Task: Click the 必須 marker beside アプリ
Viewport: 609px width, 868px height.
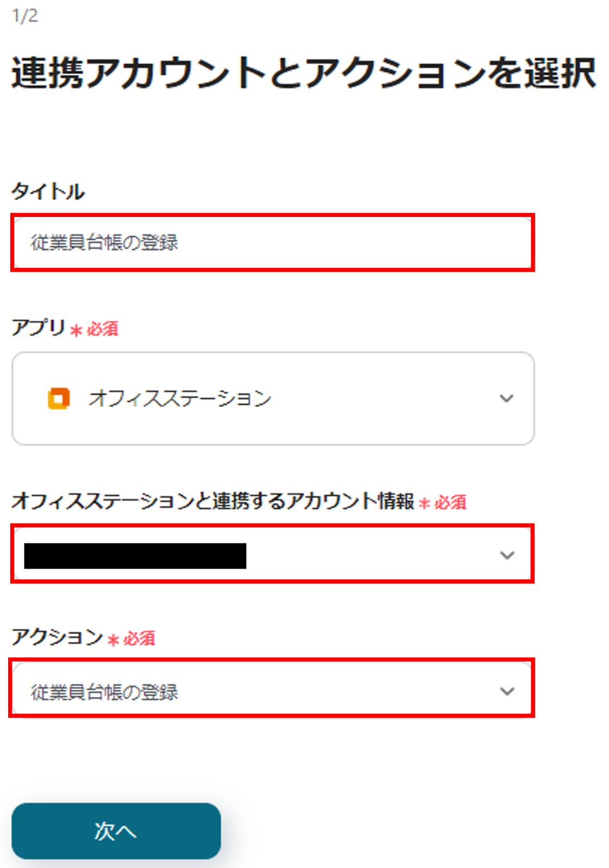Action: [102, 329]
